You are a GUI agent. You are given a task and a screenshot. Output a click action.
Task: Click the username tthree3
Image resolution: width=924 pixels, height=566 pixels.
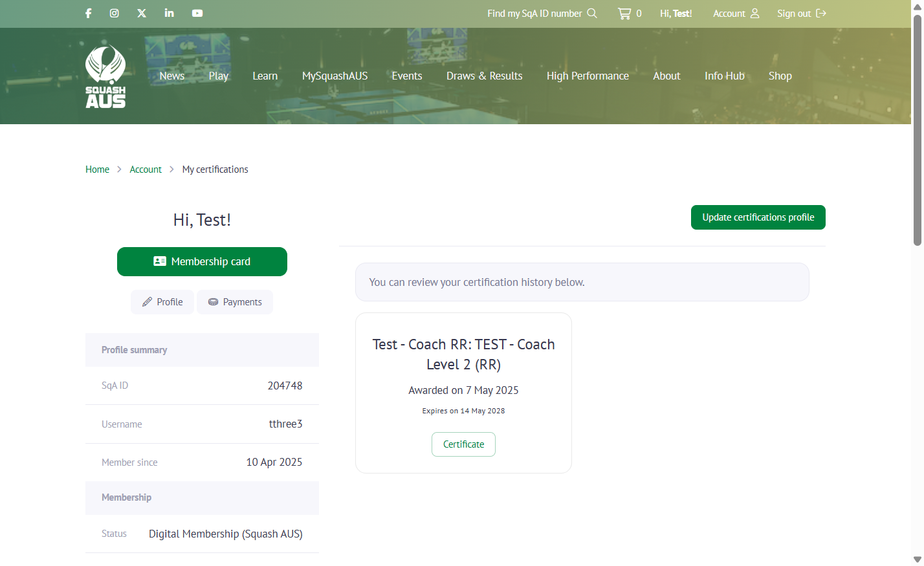[x=286, y=424]
